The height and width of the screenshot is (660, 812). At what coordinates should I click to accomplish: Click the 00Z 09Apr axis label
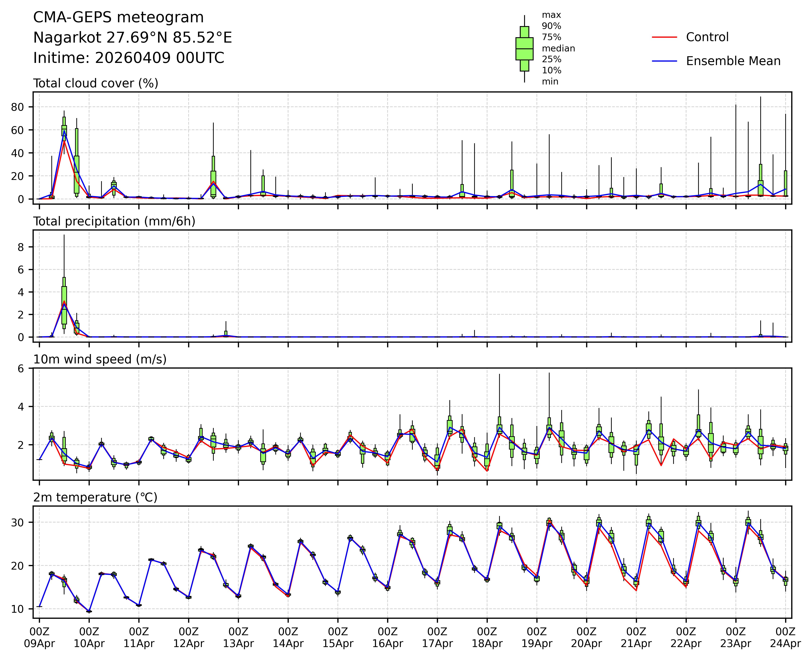point(40,638)
